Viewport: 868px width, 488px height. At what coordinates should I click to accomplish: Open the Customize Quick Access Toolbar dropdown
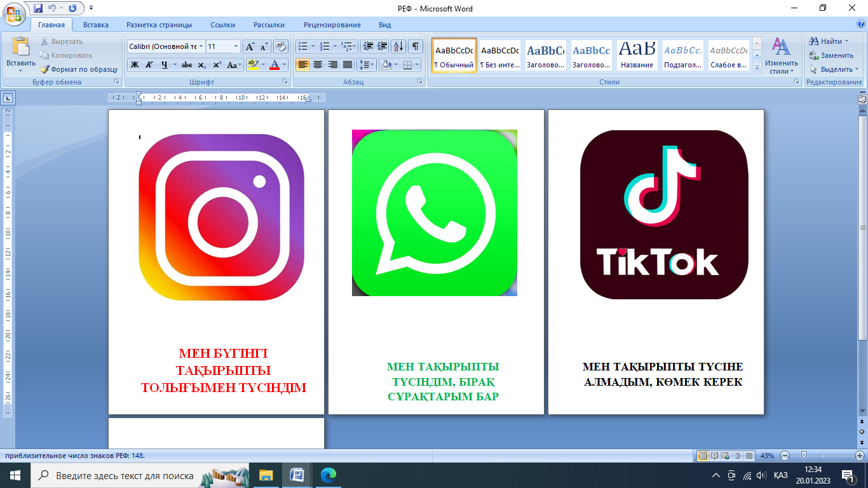tap(91, 8)
